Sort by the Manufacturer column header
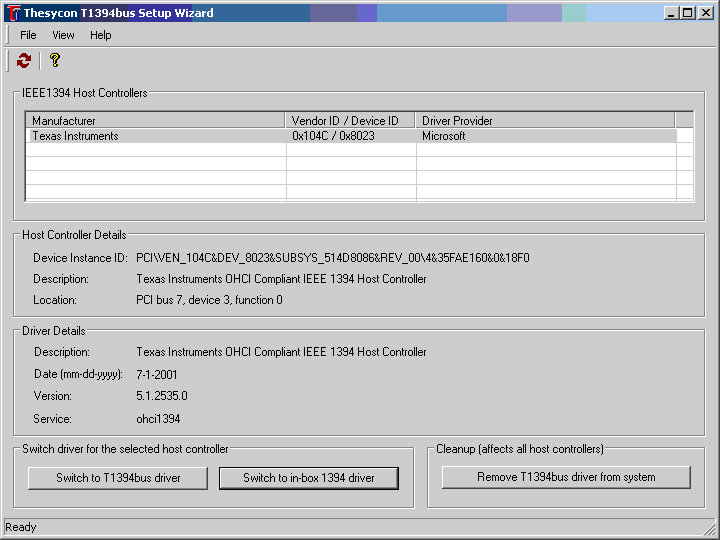Screen dimensions: 720x540 pos(155,121)
